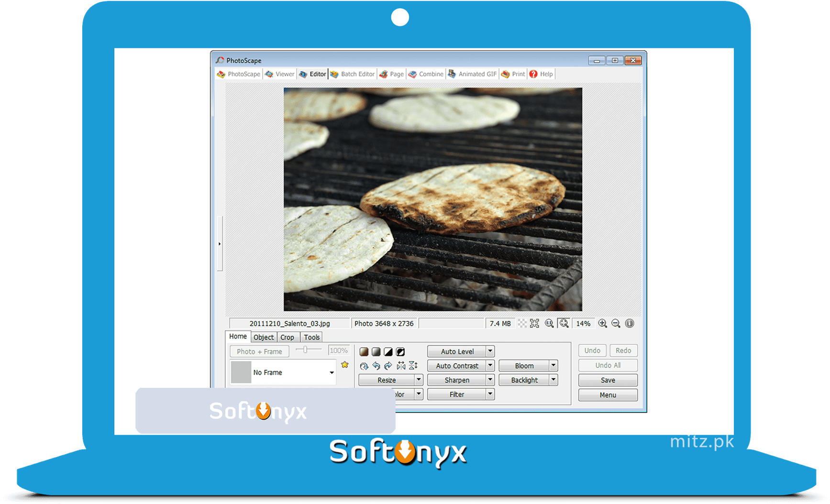Click the yellow star frame favorites icon
The height and width of the screenshot is (504, 830).
pyautogui.click(x=345, y=365)
